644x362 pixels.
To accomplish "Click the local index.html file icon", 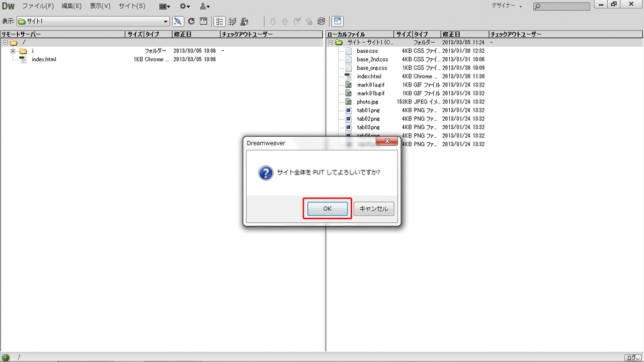I will point(348,76).
